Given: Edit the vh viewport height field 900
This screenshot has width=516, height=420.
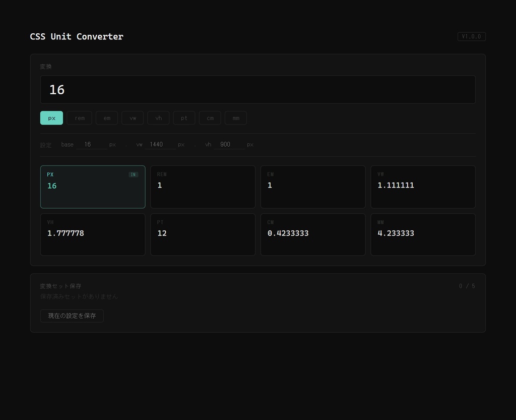Looking at the screenshot, I should click(x=229, y=145).
